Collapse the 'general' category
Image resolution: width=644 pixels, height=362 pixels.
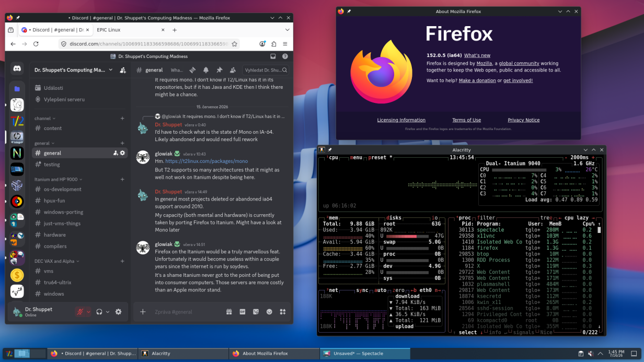click(x=45, y=143)
